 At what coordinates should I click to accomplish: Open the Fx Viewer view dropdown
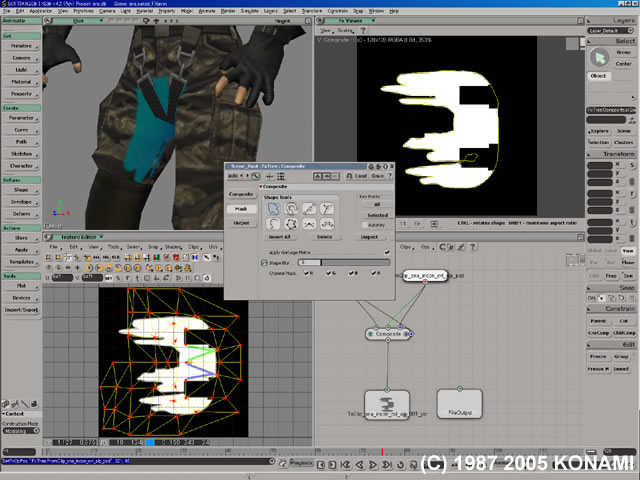click(x=351, y=20)
